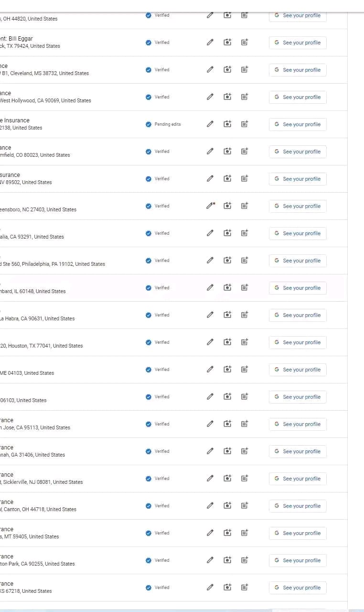Create post for La Habra, CA listing
The width and height of the screenshot is (364, 612).
[x=245, y=315]
